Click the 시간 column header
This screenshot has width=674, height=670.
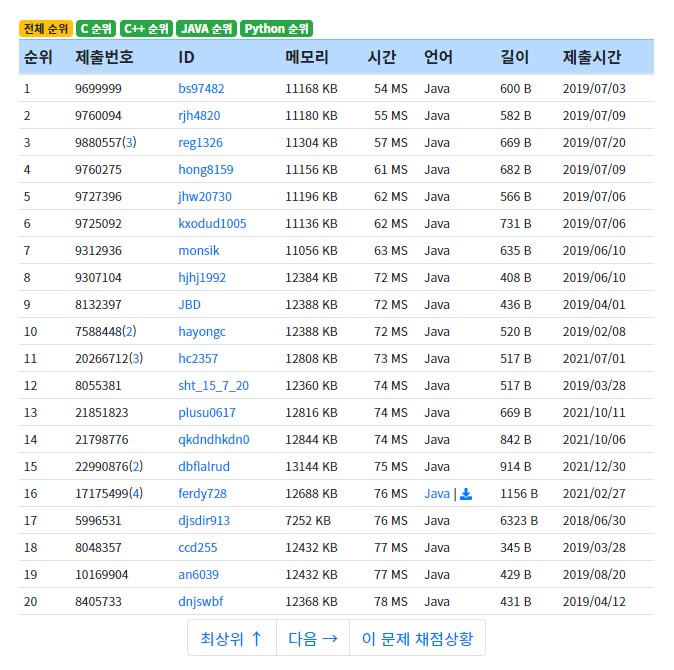coord(382,57)
